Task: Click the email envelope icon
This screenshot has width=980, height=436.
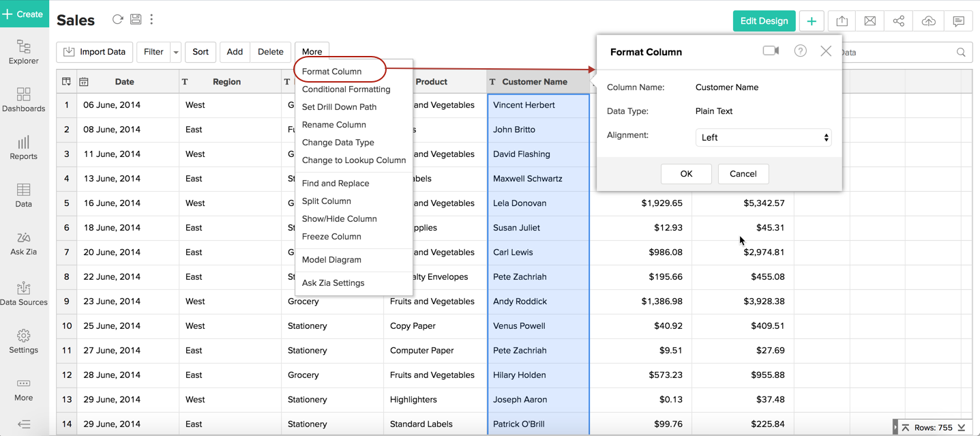Action: pyautogui.click(x=870, y=21)
